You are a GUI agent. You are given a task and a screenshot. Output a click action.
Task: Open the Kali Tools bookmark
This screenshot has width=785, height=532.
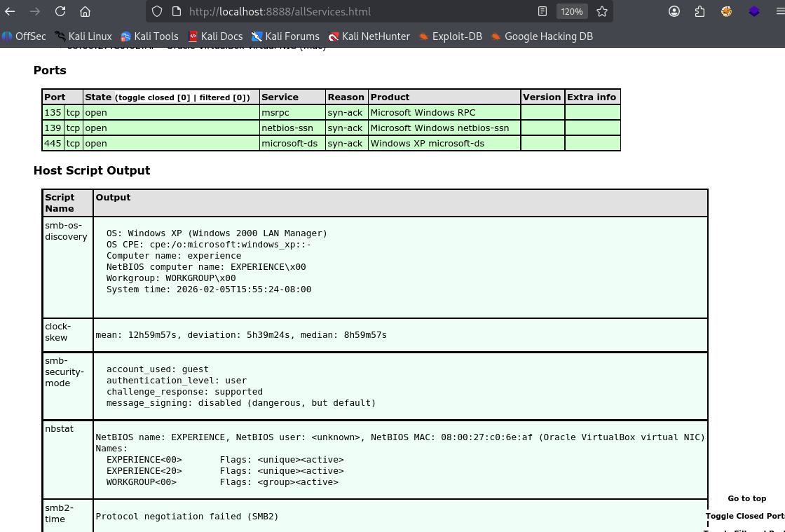click(150, 36)
